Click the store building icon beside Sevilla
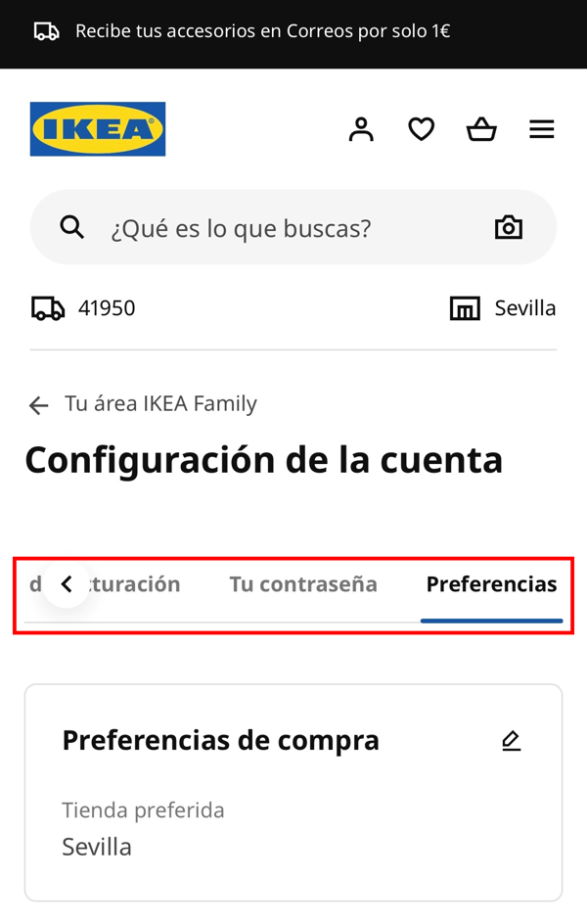Viewport: 587px width, 924px height. [465, 308]
